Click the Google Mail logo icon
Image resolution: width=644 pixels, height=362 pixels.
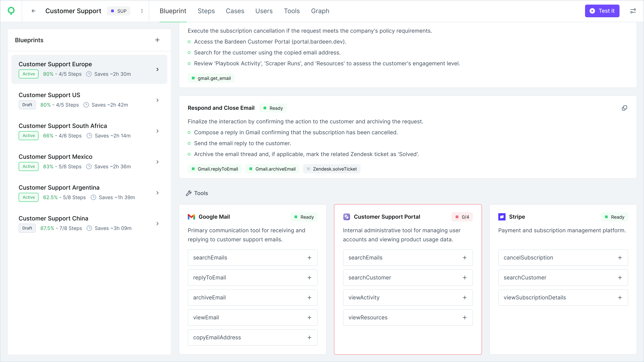click(191, 217)
